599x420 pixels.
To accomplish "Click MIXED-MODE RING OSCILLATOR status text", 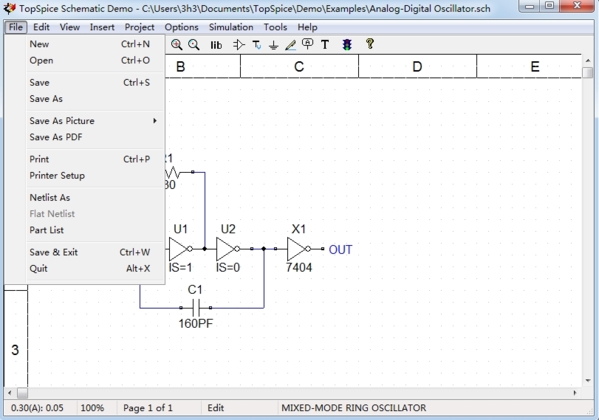I will tap(354, 408).
